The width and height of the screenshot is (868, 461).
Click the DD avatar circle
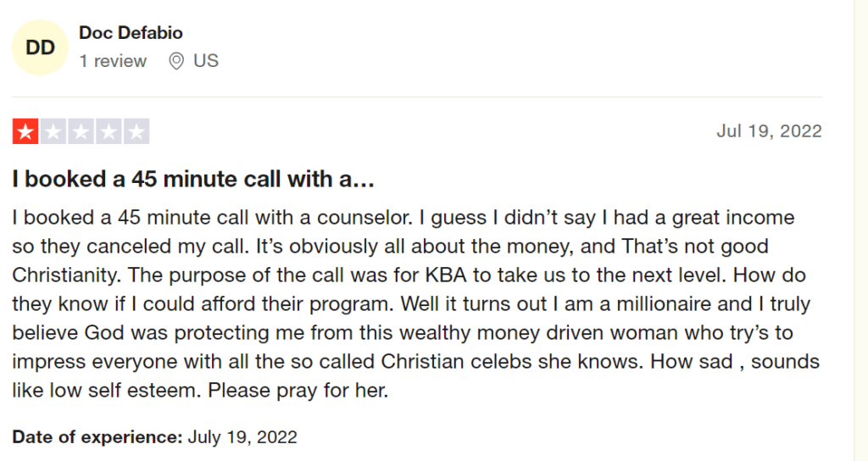(40, 47)
